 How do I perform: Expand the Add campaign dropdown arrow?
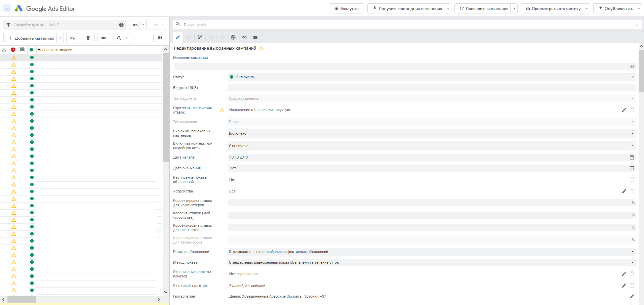[x=61, y=38]
